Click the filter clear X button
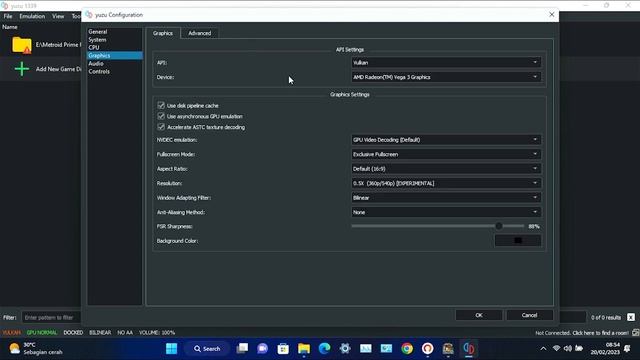The height and width of the screenshot is (360, 640). click(x=631, y=317)
